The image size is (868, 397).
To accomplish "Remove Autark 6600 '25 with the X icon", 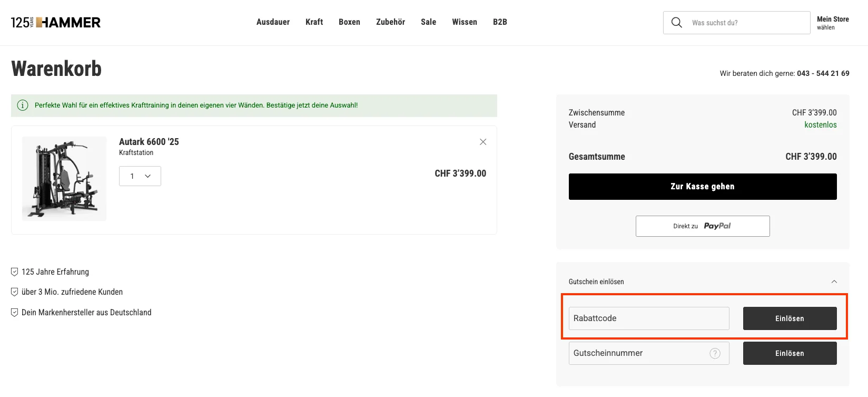I will (483, 142).
